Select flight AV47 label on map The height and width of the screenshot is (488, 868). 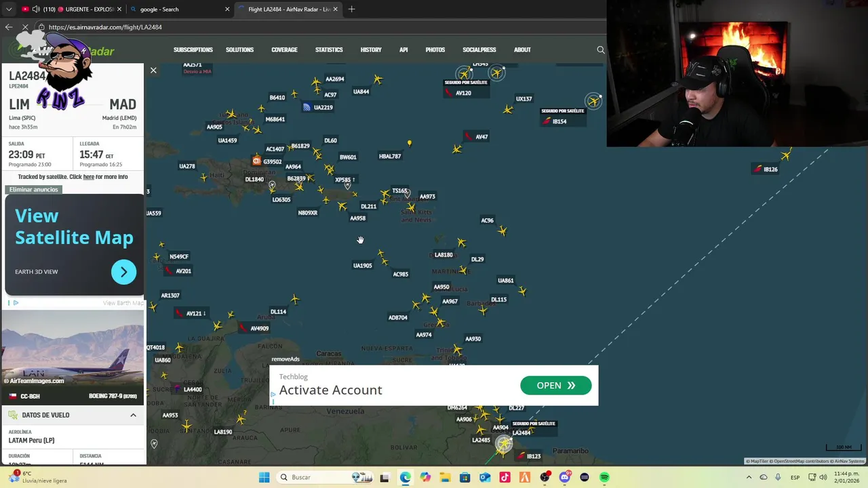tap(477, 137)
